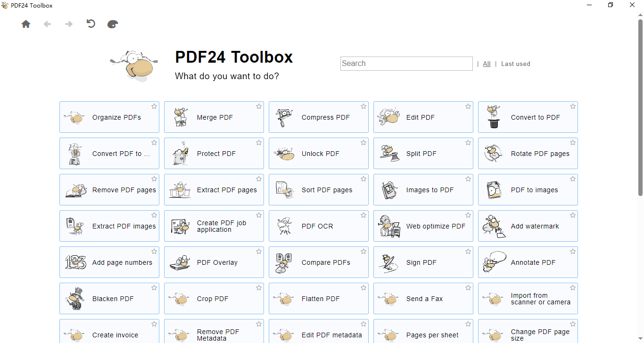Open the Convert PDF to... tile
The height and width of the screenshot is (343, 644).
(109, 154)
